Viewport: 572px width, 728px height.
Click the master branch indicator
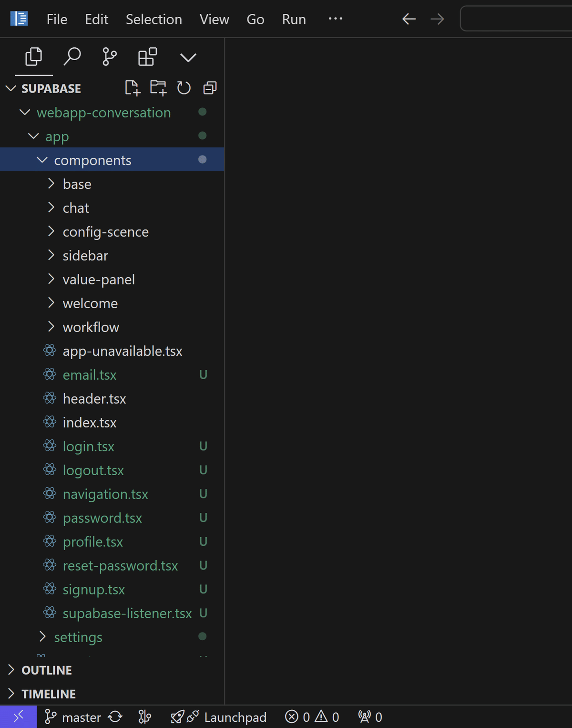pyautogui.click(x=72, y=717)
